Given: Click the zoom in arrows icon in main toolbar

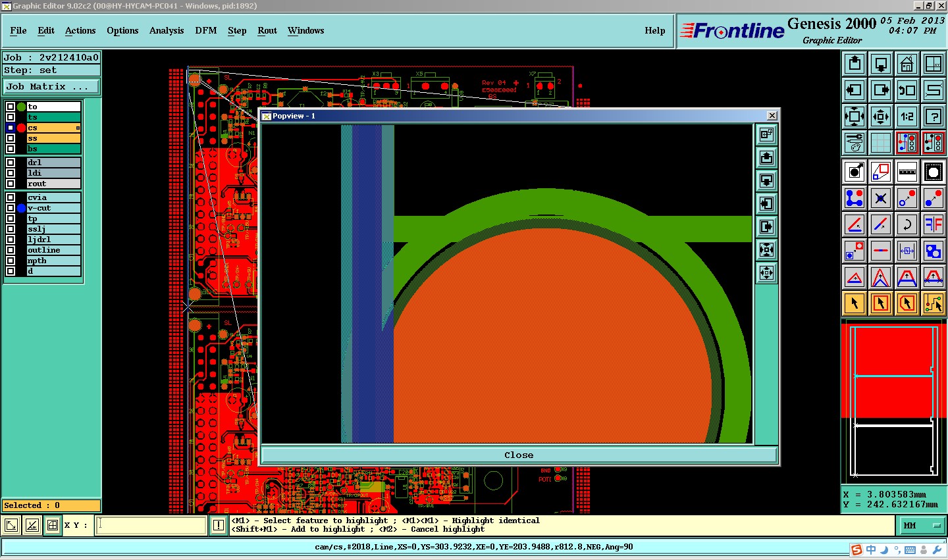Looking at the screenshot, I should tap(855, 116).
